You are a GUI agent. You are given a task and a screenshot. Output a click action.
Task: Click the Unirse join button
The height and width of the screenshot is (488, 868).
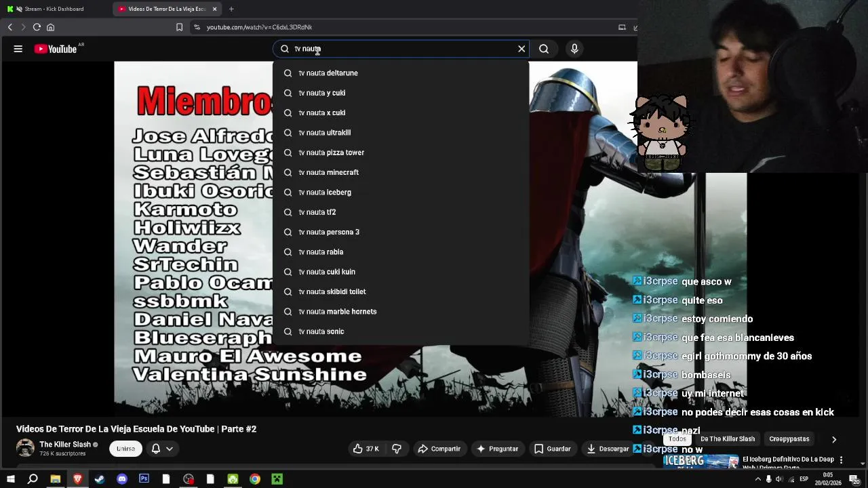pos(125,449)
